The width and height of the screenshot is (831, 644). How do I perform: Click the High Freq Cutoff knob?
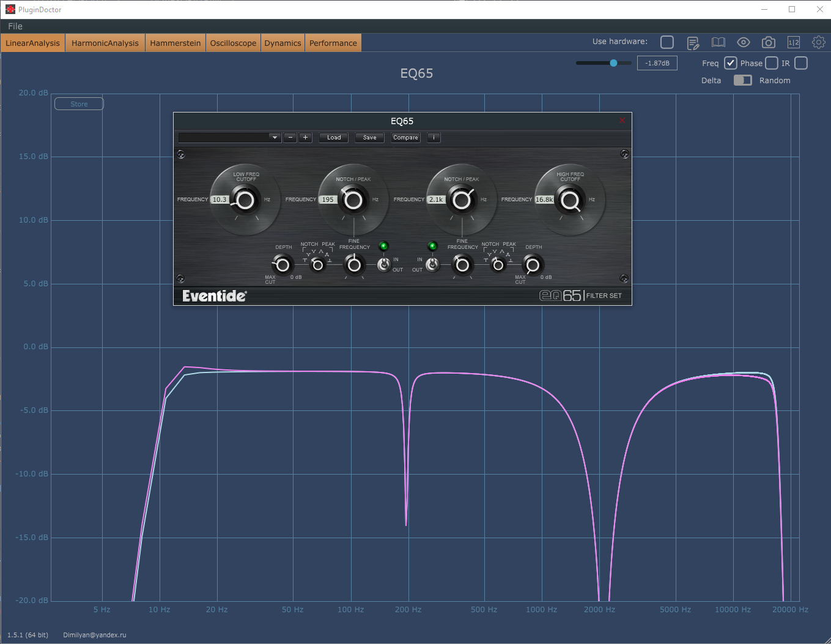click(x=570, y=200)
